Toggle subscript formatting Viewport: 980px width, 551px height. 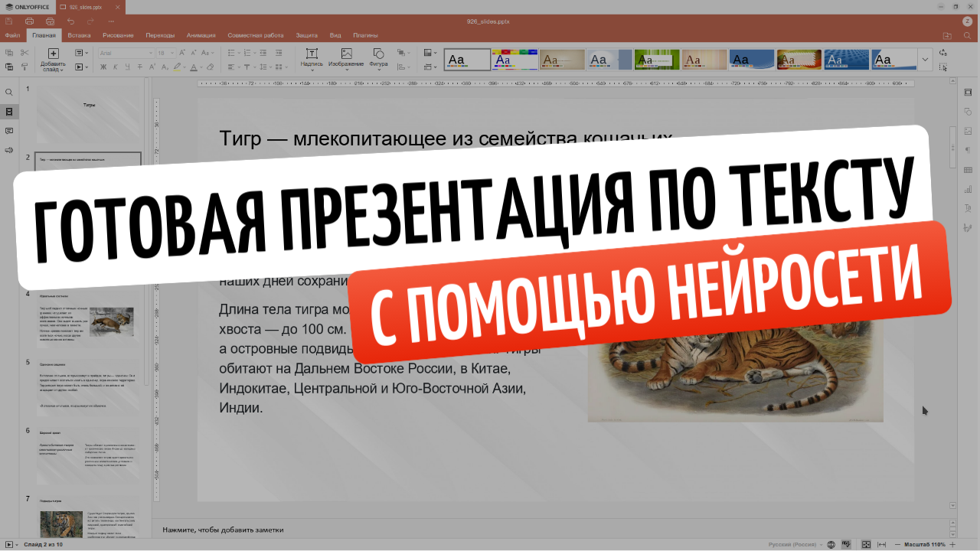coord(165,67)
